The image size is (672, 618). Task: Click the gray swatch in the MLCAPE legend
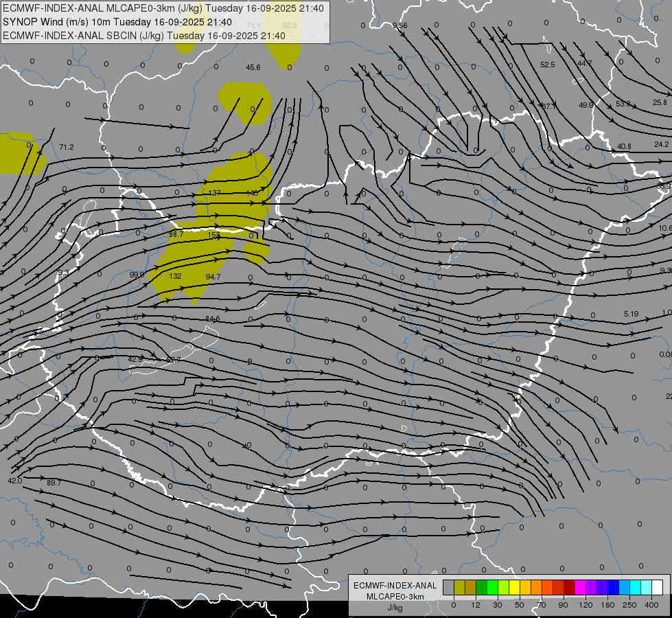click(449, 587)
